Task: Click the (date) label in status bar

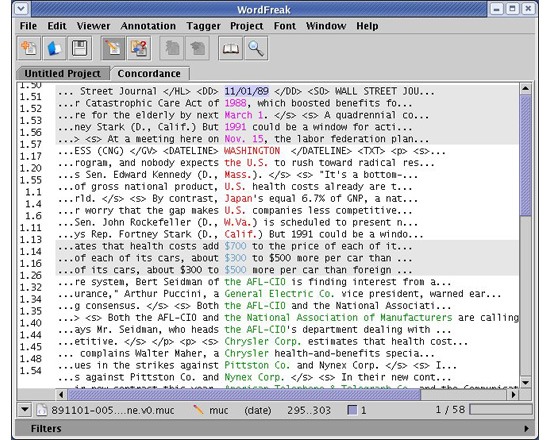Action: click(x=258, y=410)
